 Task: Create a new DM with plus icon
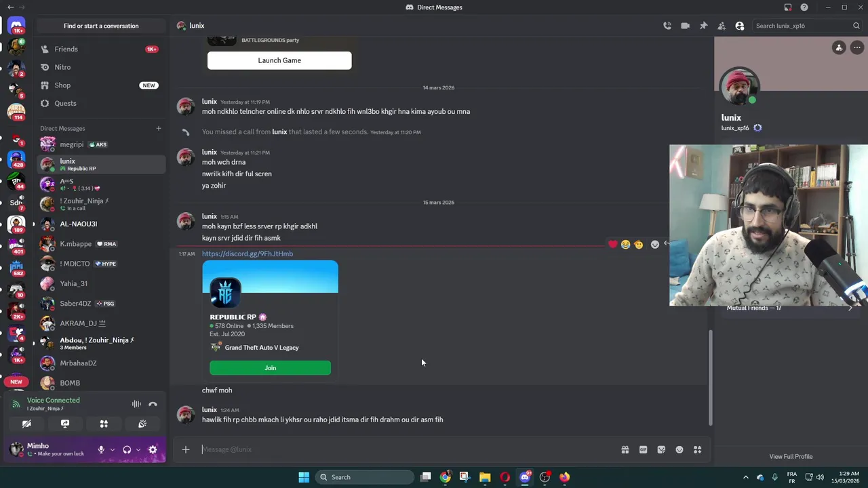pos(159,128)
